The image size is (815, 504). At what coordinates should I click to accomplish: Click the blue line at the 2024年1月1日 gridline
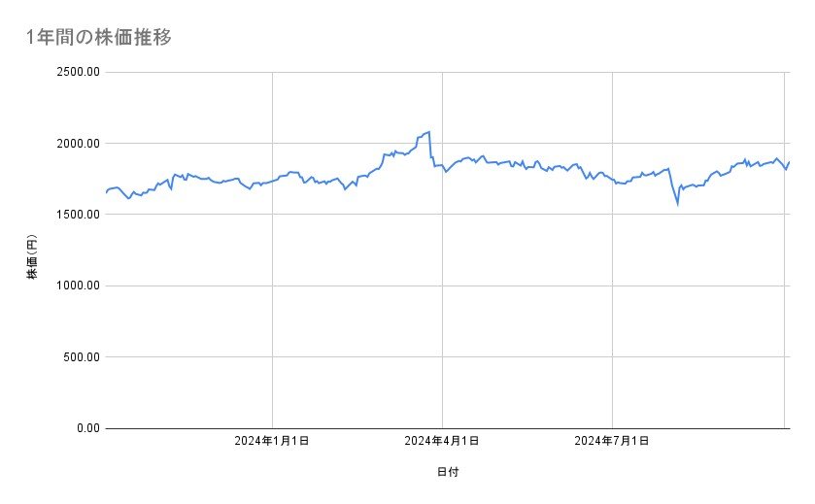pyautogui.click(x=272, y=180)
